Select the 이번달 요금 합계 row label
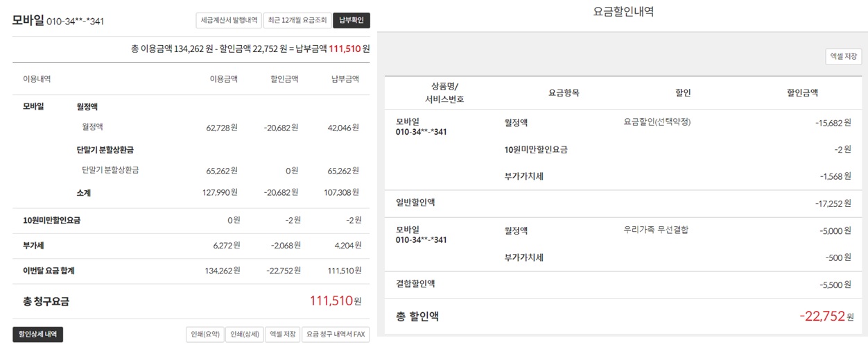The height and width of the screenshot is (347, 868). [x=49, y=271]
